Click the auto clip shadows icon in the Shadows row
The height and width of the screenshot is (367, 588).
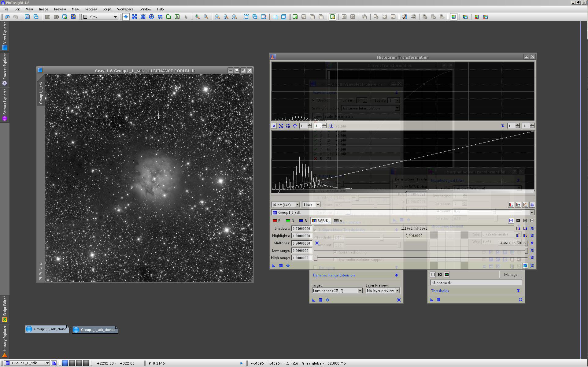click(x=518, y=228)
